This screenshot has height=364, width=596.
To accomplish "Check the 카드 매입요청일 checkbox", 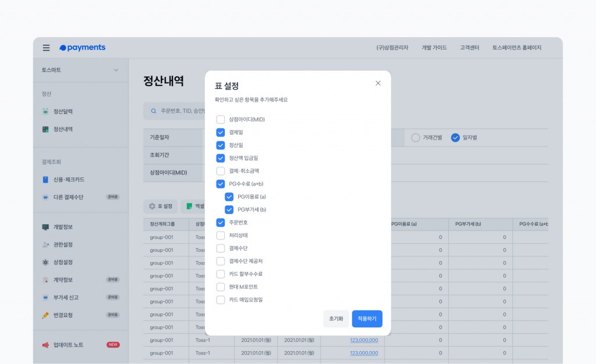I will tap(221, 300).
